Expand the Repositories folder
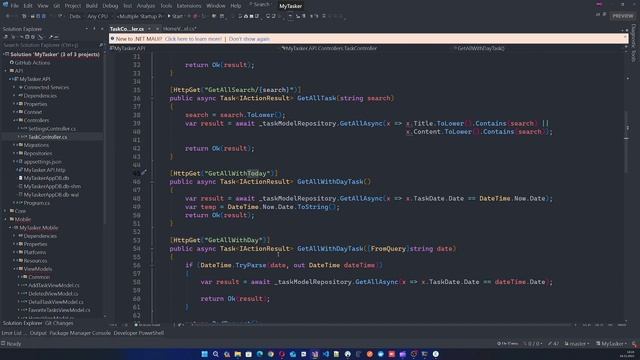 pyautogui.click(x=14, y=153)
